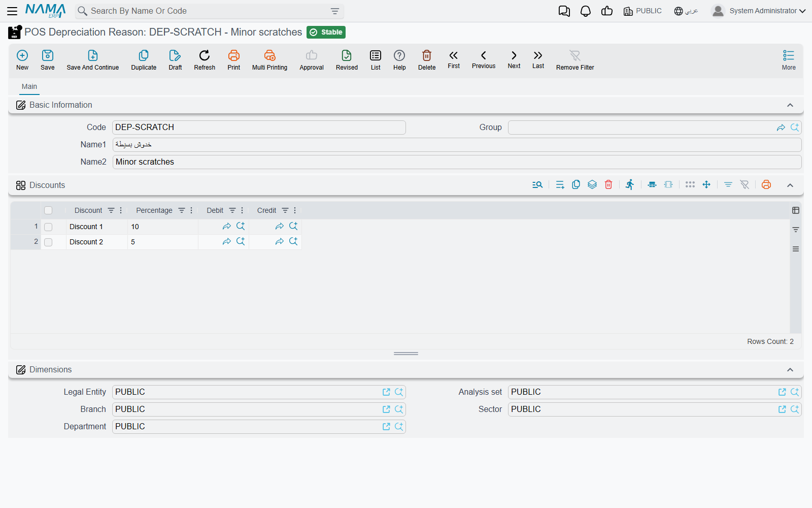
Task: Delete this record
Action: [x=427, y=60]
